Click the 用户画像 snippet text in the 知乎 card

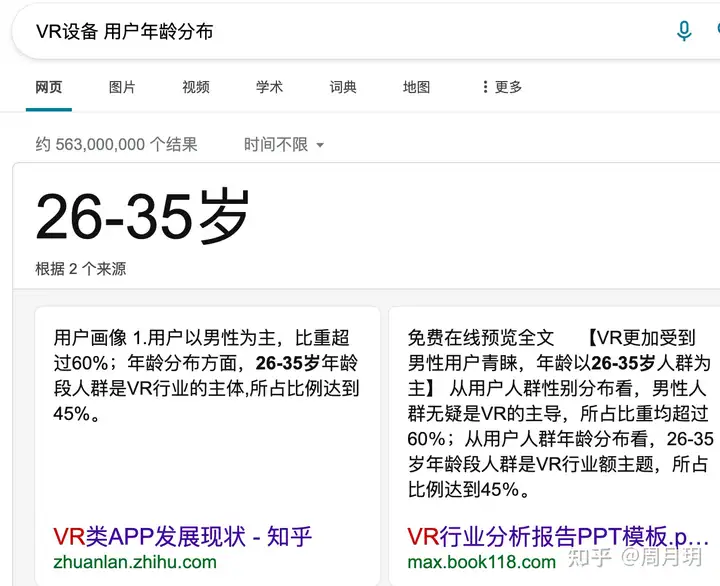click(x=206, y=376)
